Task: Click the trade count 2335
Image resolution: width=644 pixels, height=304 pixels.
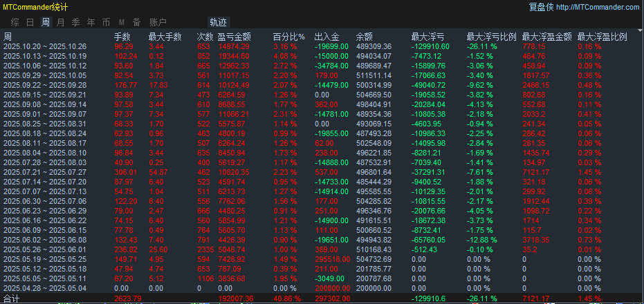Action: pos(205,249)
